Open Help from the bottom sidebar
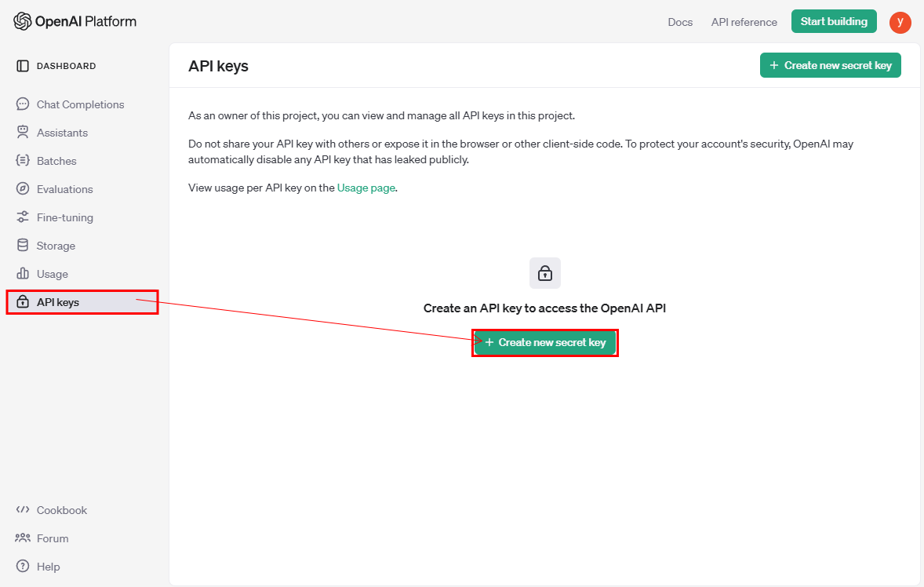Screen dimensions: 924x587 click(x=48, y=567)
